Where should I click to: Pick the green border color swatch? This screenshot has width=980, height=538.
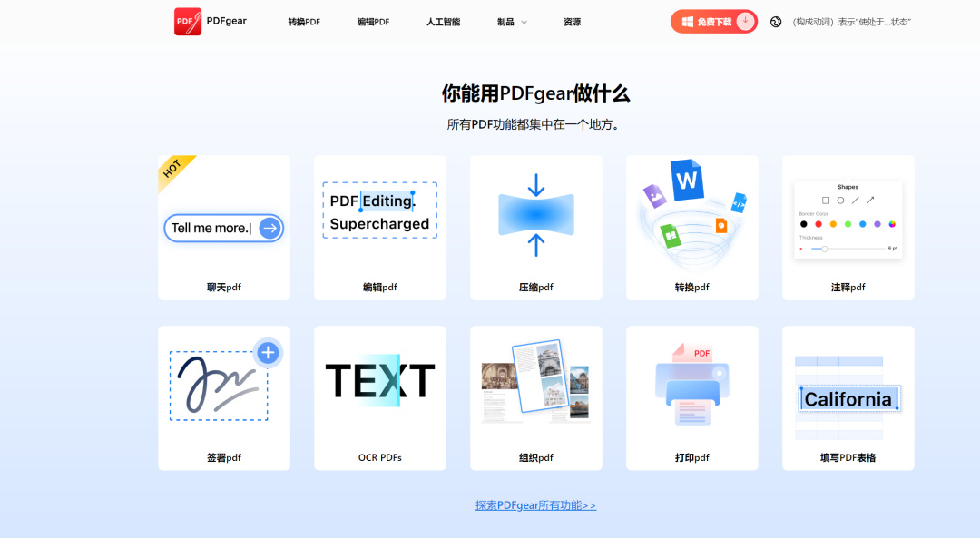click(848, 224)
